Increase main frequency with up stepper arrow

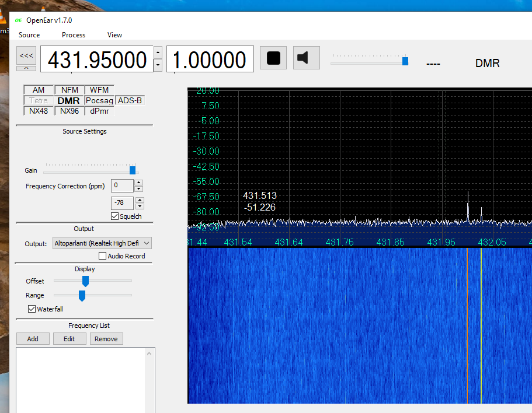[x=158, y=52]
